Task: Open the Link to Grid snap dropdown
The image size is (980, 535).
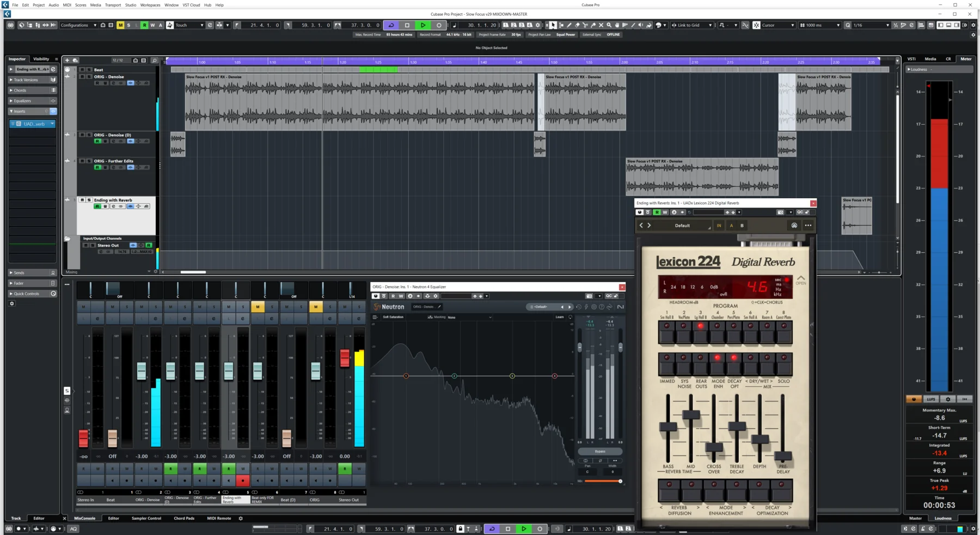Action: tap(692, 25)
